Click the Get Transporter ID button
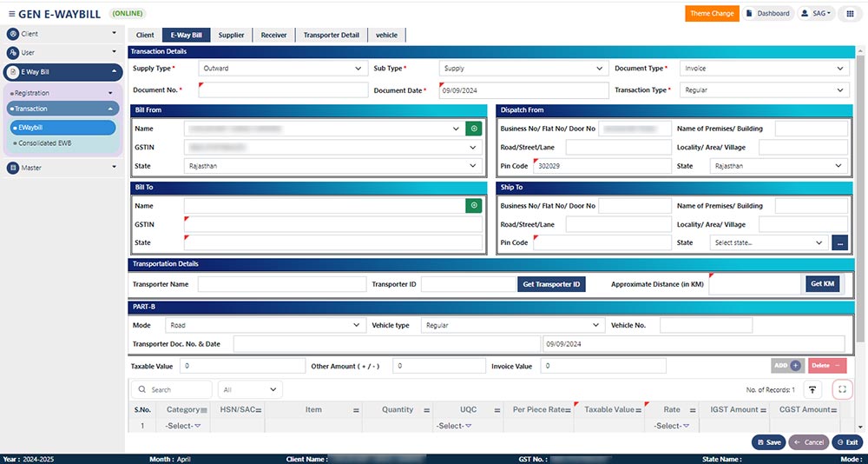This screenshot has height=464, width=868. pyautogui.click(x=552, y=284)
